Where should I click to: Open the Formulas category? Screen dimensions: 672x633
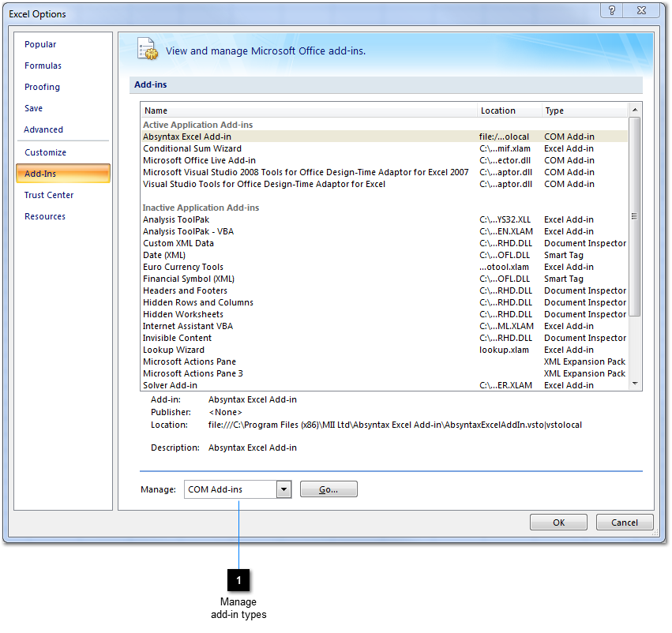tap(43, 66)
